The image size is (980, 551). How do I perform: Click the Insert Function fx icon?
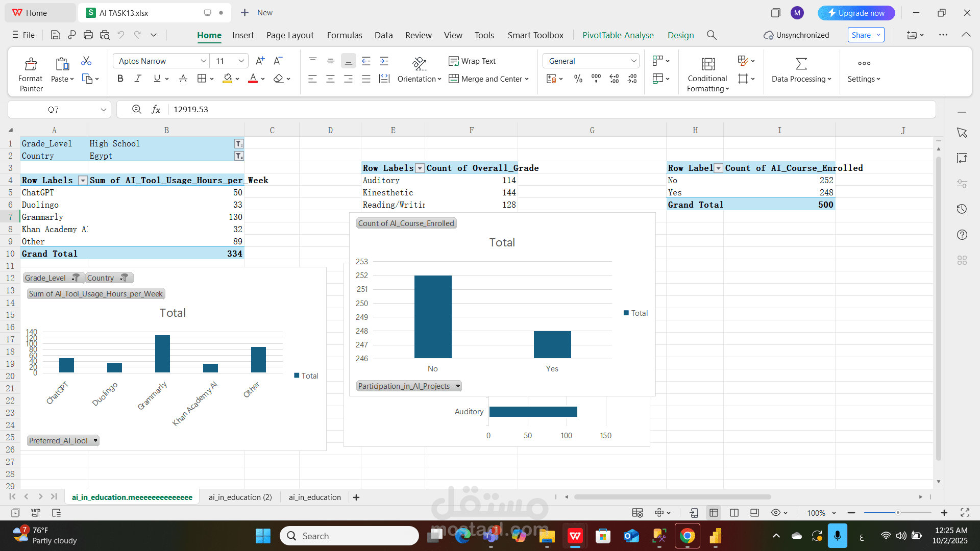(156, 109)
